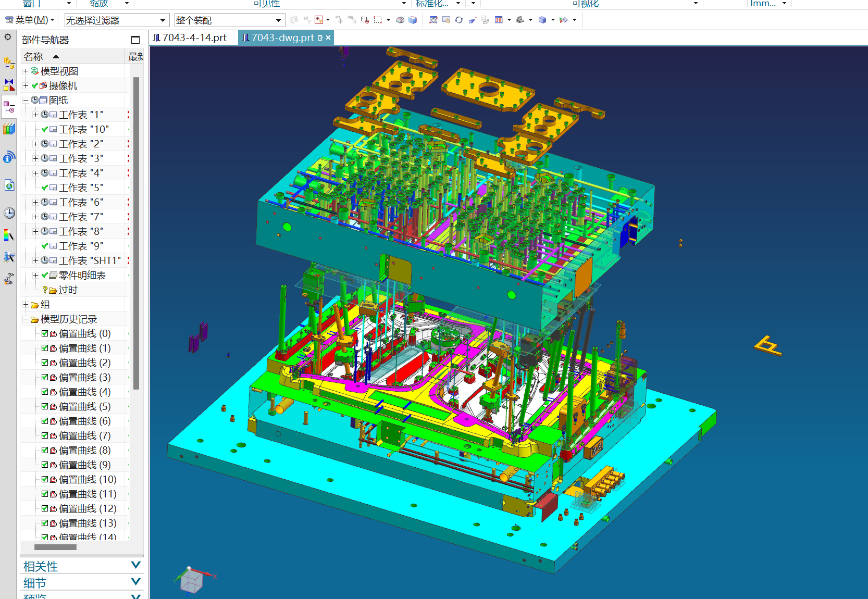Click the shaded blue cube rendering icon
The height and width of the screenshot is (599, 868).
542,20
